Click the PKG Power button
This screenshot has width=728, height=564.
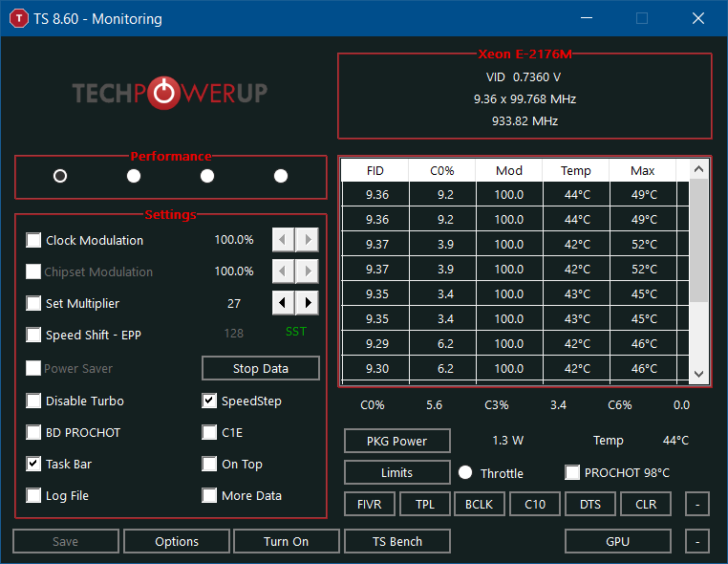point(397,441)
